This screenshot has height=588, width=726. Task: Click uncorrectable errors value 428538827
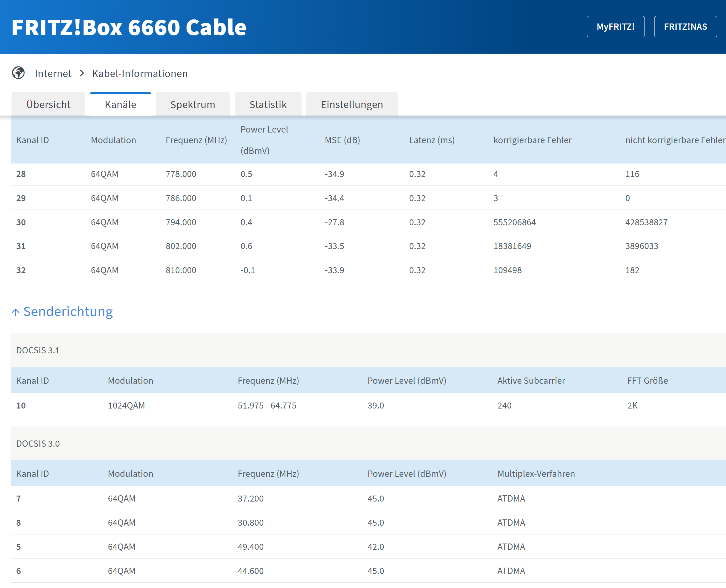pos(646,222)
